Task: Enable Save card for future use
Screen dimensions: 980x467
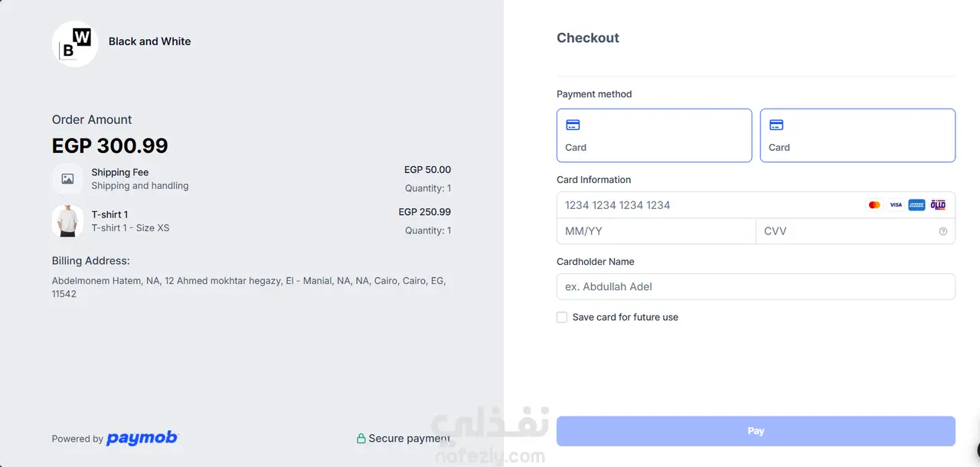Action: [562, 317]
